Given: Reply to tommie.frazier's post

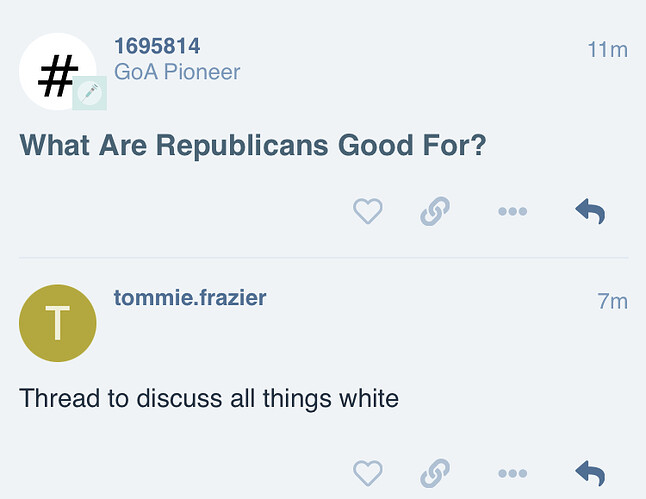Looking at the screenshot, I should tap(590, 472).
